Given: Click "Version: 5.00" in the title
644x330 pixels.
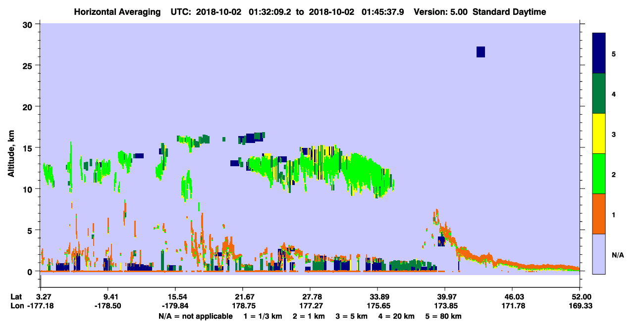Looking at the screenshot, I should 442,12.
